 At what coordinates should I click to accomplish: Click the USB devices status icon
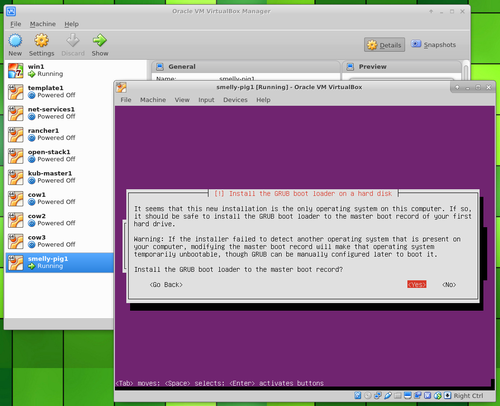[x=388, y=396]
